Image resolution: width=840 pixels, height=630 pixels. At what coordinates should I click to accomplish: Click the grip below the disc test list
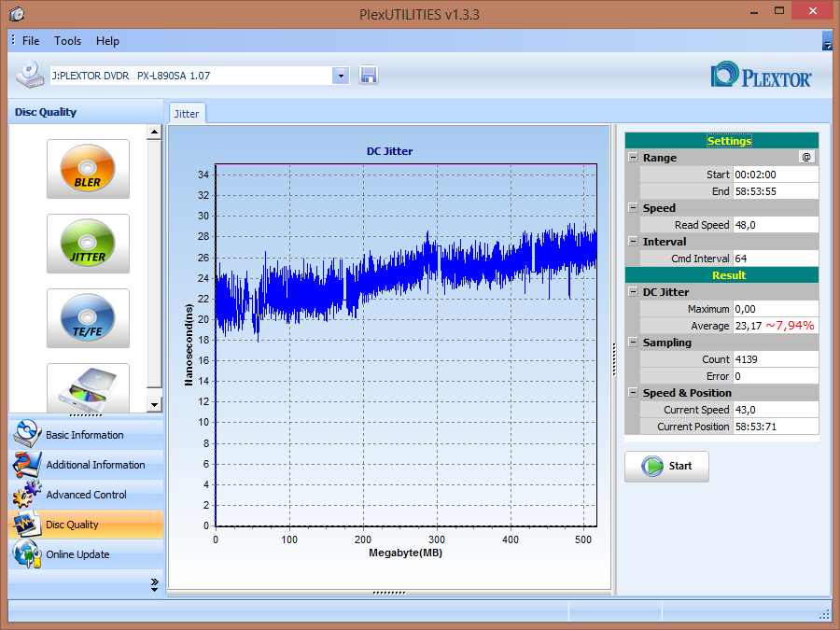86,415
